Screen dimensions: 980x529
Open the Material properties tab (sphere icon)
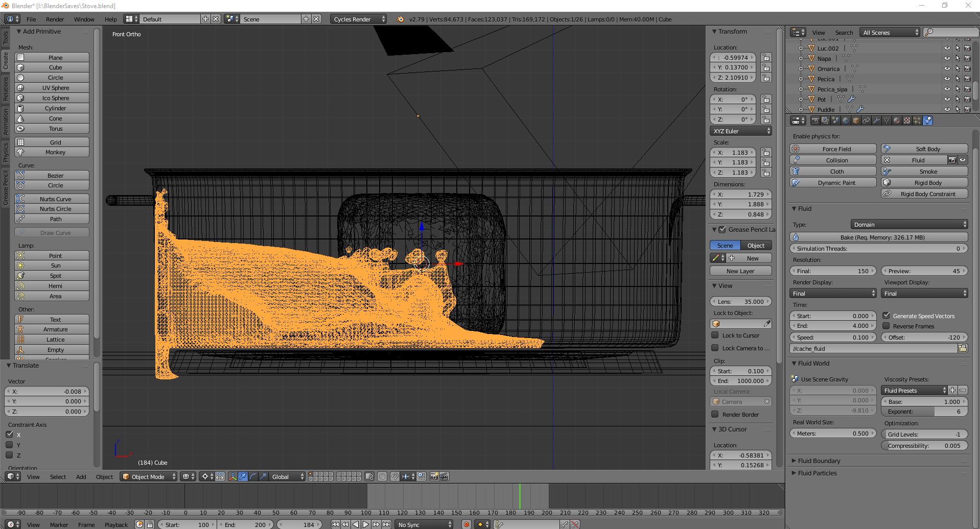(897, 121)
